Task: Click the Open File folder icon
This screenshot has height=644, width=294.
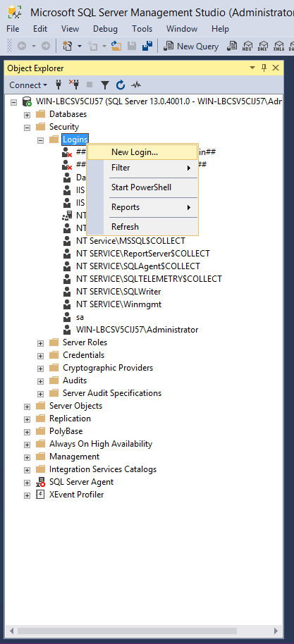Action: coord(116,46)
